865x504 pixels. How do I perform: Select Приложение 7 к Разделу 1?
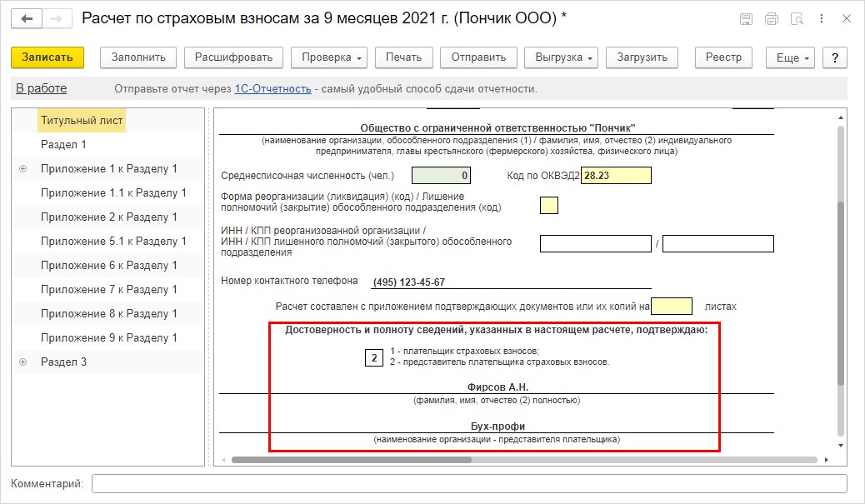coord(108,290)
